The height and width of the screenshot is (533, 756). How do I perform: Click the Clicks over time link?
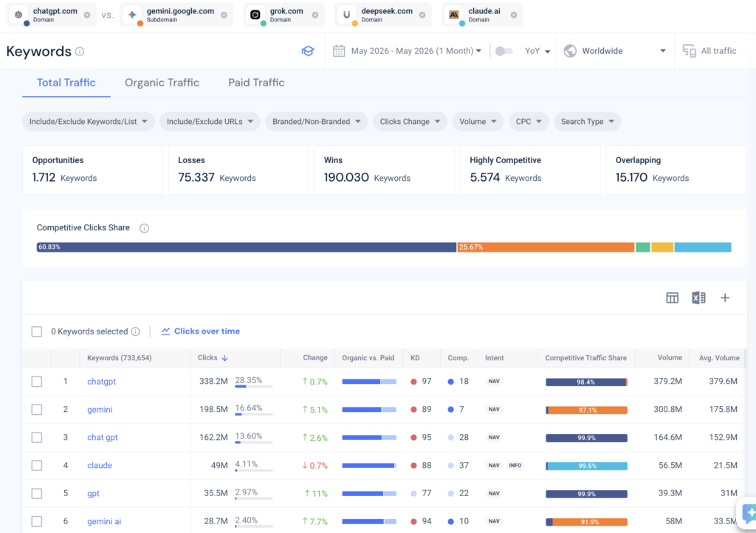(x=207, y=331)
